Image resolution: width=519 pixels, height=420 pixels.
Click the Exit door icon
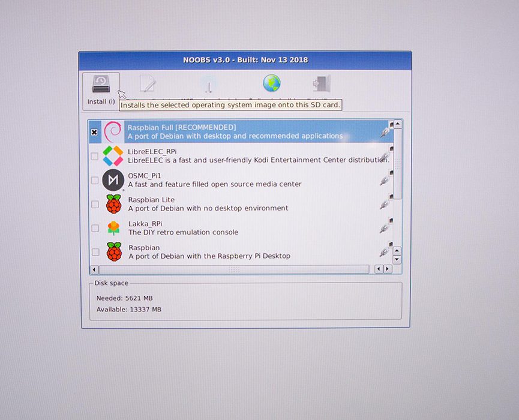pos(322,83)
